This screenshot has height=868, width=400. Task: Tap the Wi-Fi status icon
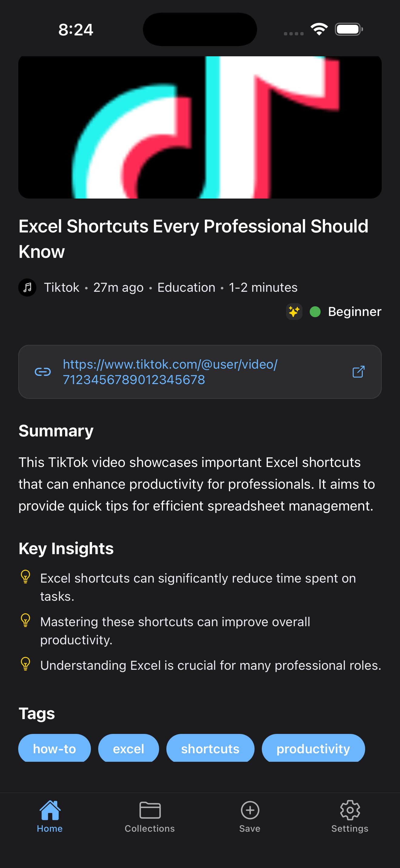319,29
